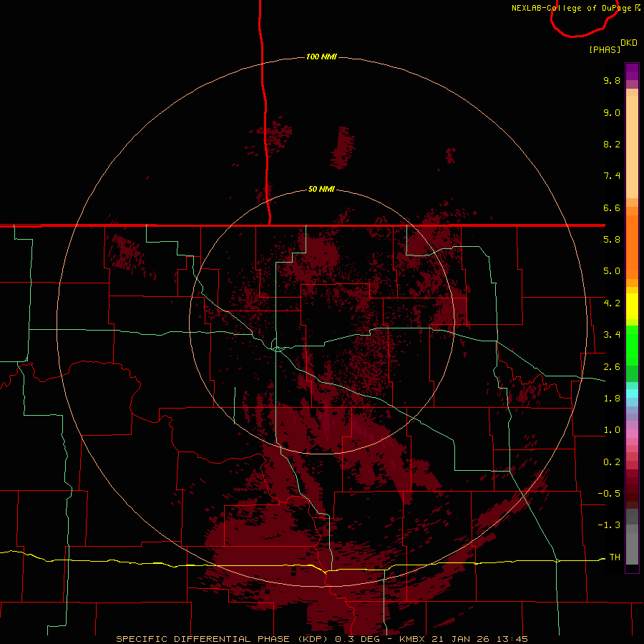This screenshot has width=644, height=644.
Task: Click the 9.0 scale value
Action: [x=612, y=113]
